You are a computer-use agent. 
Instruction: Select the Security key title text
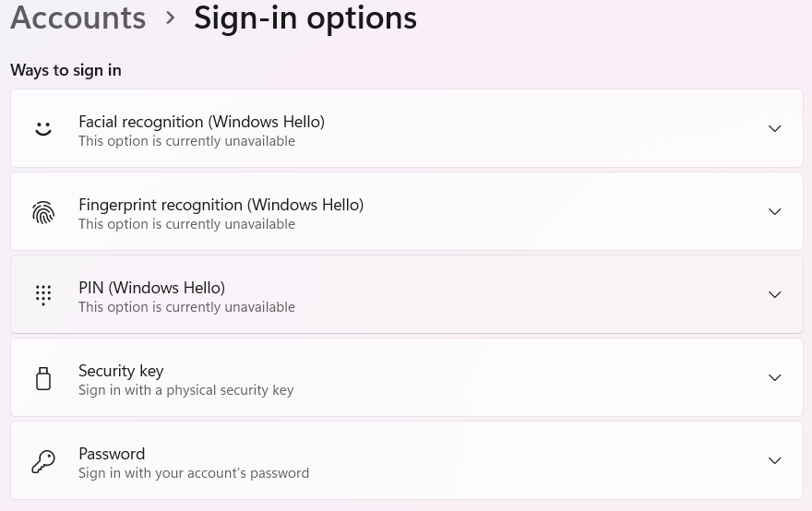click(121, 371)
